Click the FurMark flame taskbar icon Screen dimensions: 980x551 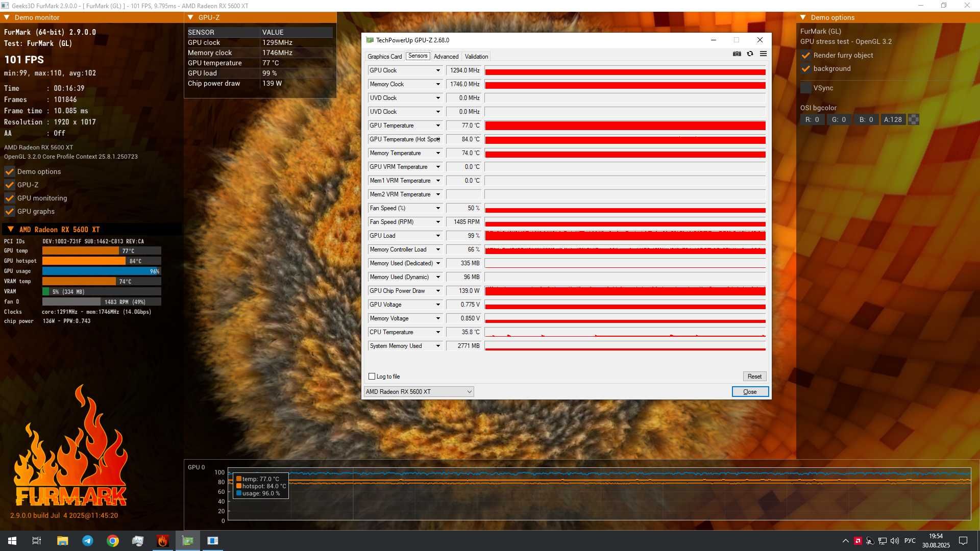(x=163, y=541)
